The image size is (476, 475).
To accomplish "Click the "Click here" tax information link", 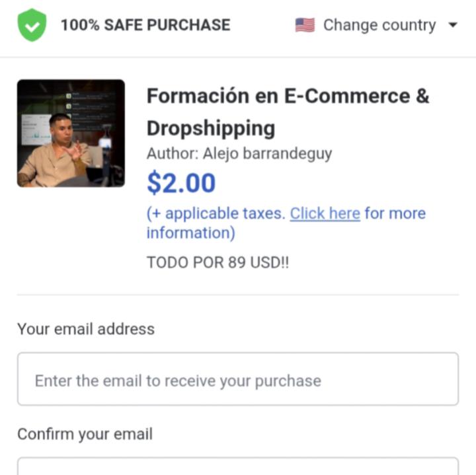I will tap(325, 213).
